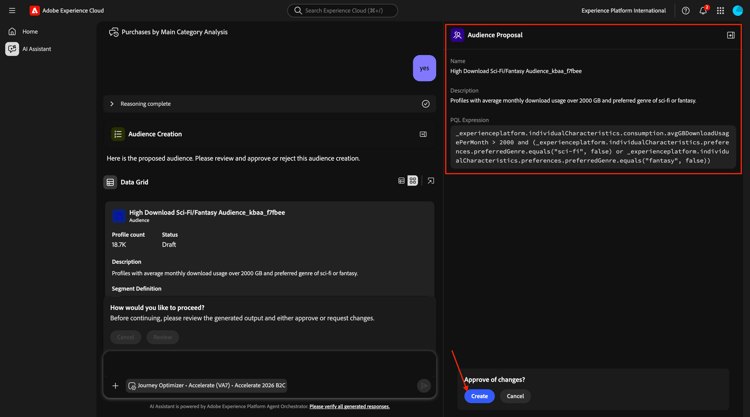The image size is (750, 417).
Task: Click the Create button to approve
Action: [479, 396]
